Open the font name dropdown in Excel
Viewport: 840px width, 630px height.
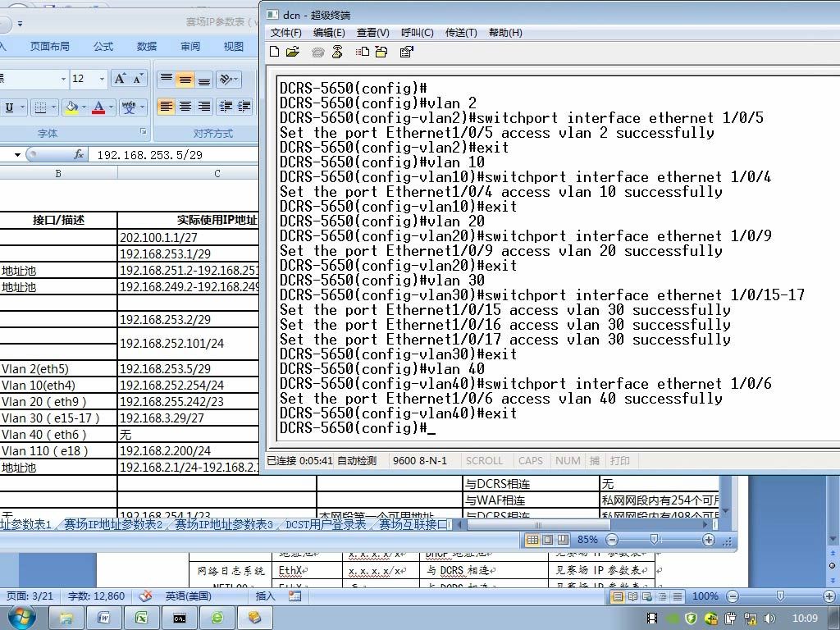click(63, 79)
